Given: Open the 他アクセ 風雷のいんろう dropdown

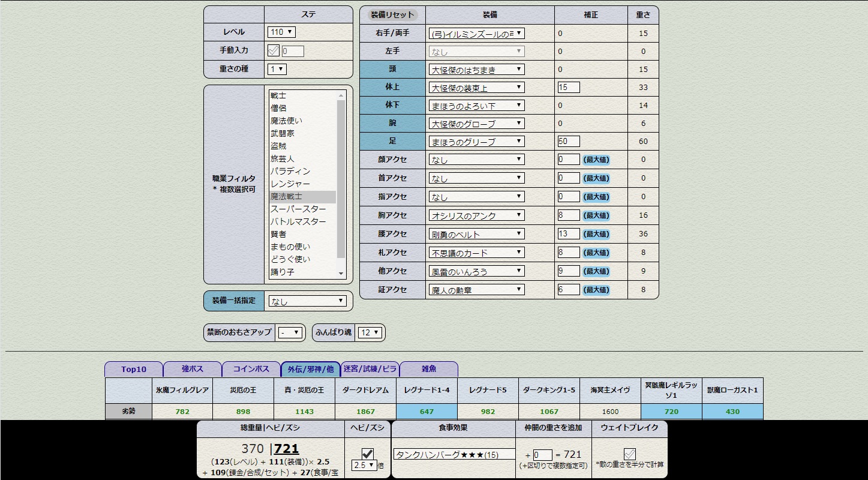Looking at the screenshot, I should [x=476, y=271].
